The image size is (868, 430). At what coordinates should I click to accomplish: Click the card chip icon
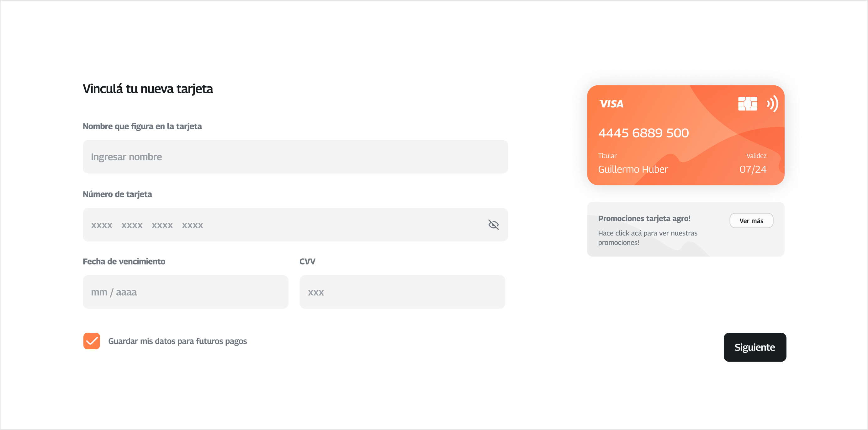pyautogui.click(x=747, y=104)
